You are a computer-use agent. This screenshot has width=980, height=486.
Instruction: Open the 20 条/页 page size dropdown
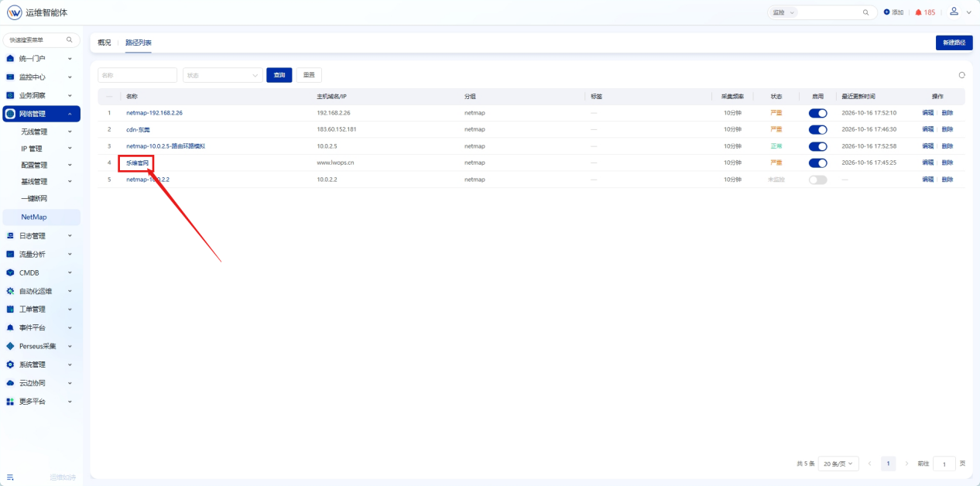[x=839, y=464]
